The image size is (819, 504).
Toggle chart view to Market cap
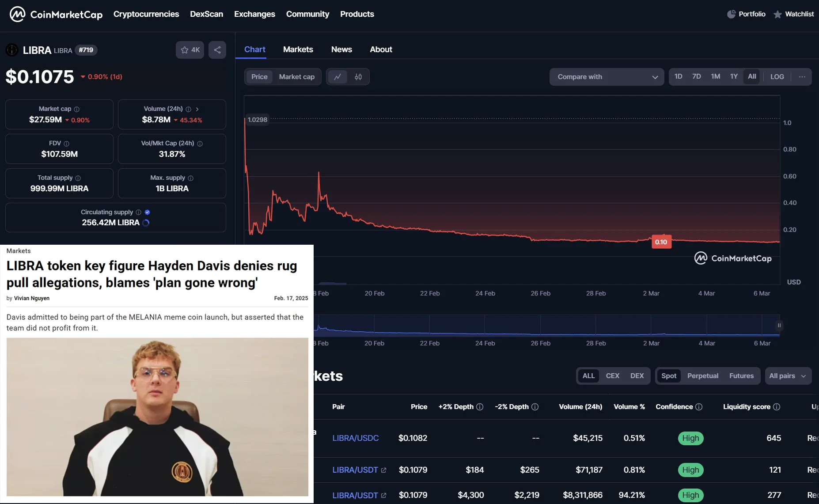click(296, 76)
